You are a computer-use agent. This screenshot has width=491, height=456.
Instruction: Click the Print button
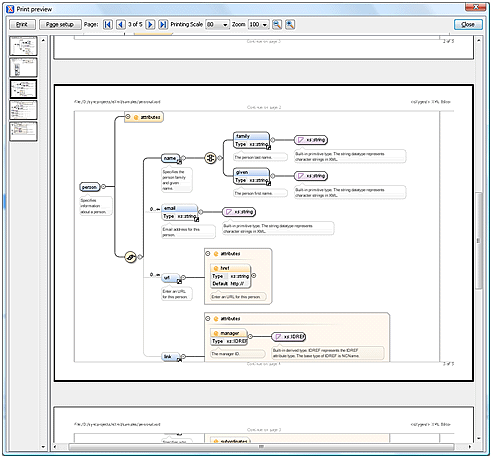22,25
